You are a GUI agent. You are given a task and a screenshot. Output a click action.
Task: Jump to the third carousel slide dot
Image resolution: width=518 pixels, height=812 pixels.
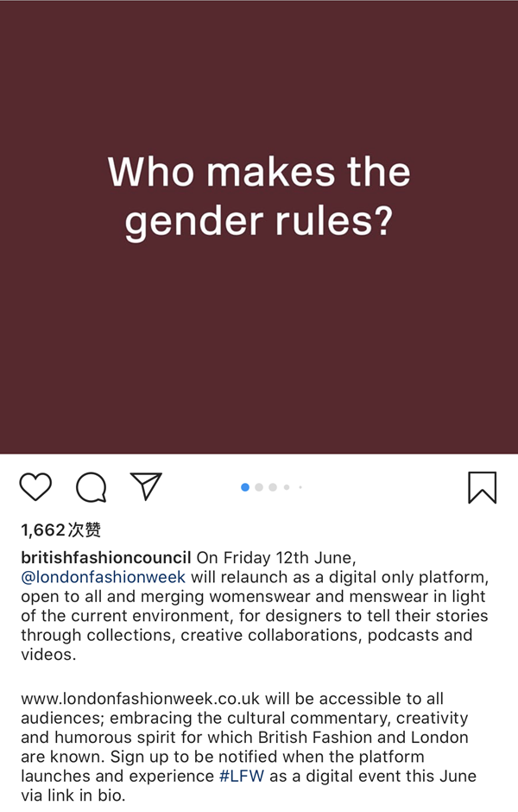point(273,487)
